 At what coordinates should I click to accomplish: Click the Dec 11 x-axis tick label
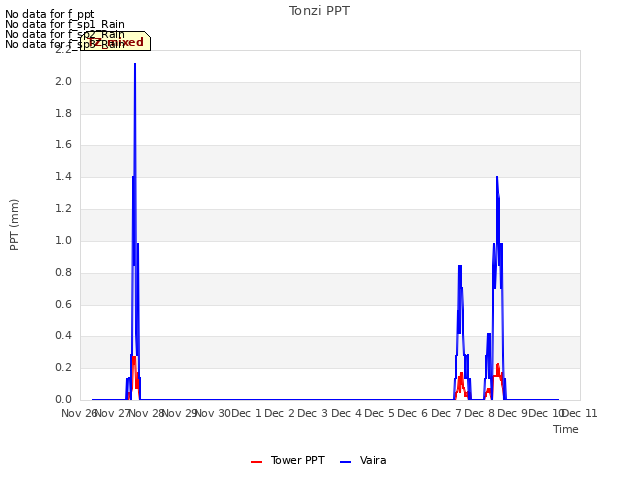pos(580,413)
